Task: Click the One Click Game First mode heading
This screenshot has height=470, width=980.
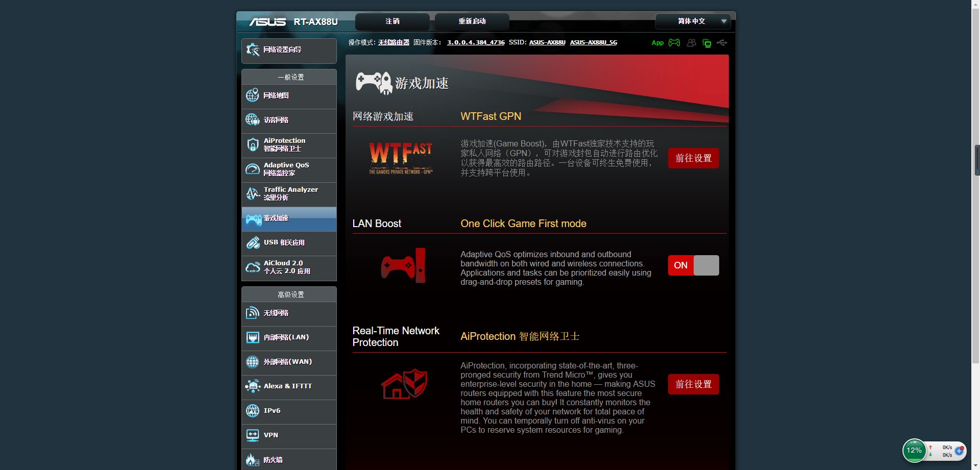Action: pyautogui.click(x=523, y=224)
